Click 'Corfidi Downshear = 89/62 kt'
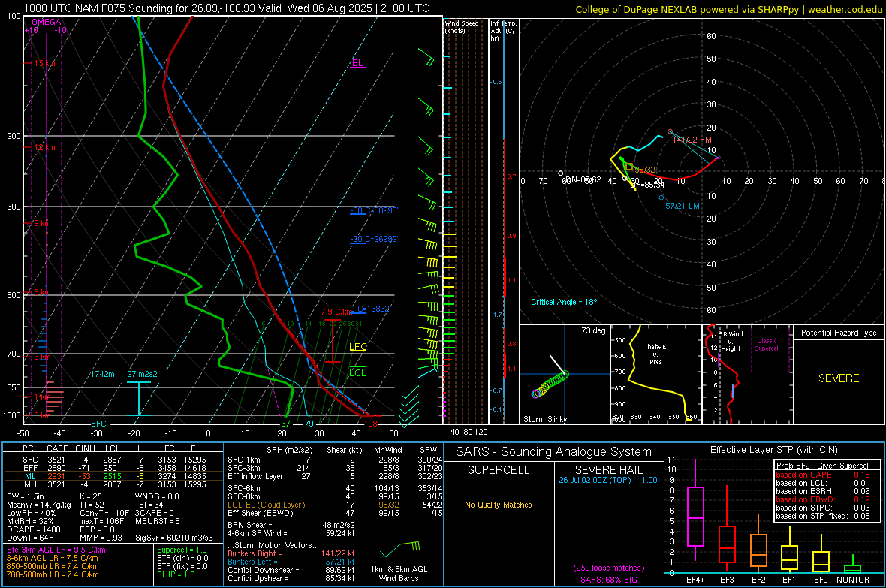Screen dimensions: 886x588 coord(291,570)
